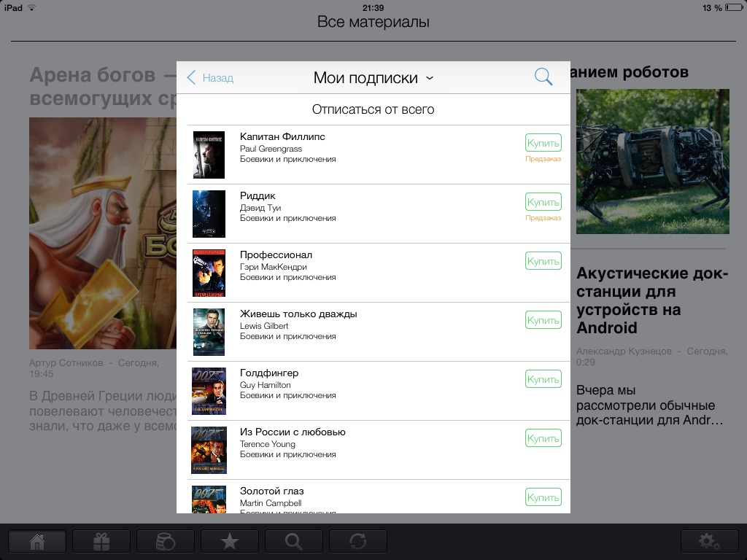Open the robot article image

(652, 161)
